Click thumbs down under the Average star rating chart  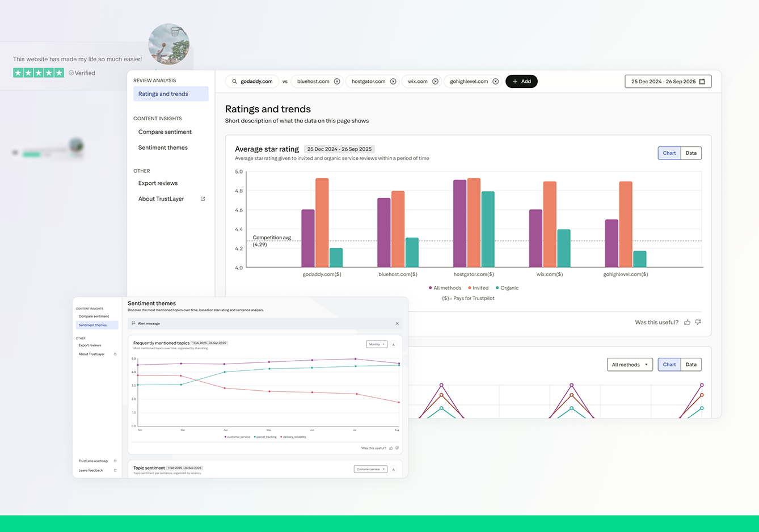698,322
